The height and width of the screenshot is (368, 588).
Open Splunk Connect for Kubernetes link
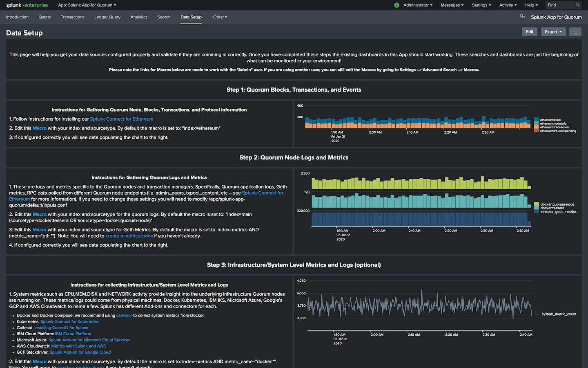70,321
